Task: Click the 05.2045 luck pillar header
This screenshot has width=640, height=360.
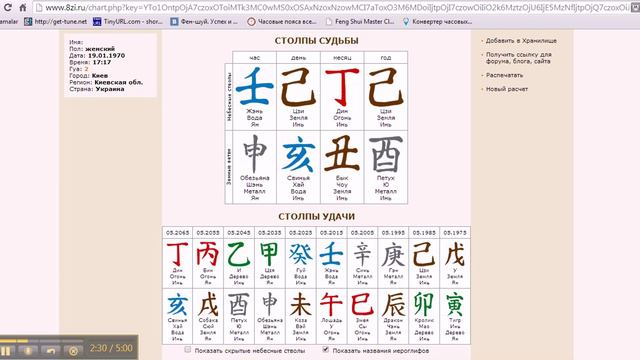Action: click(239, 233)
